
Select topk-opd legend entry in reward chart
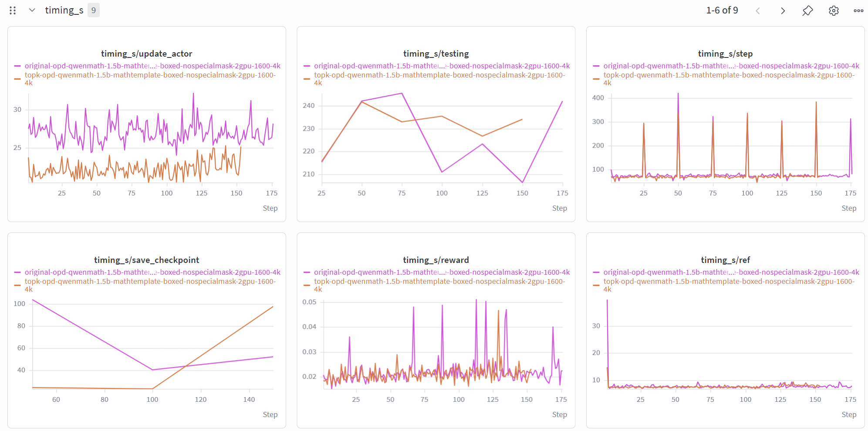click(x=439, y=285)
